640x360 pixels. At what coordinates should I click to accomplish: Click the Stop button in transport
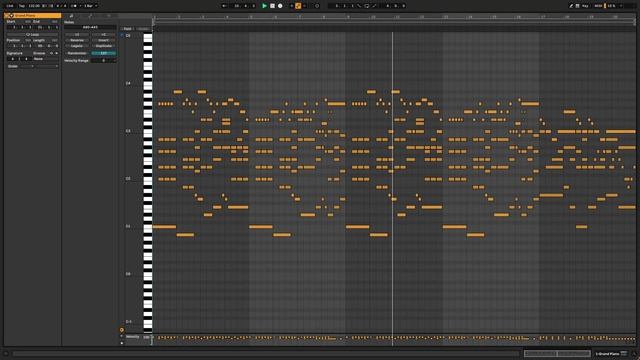272,6
